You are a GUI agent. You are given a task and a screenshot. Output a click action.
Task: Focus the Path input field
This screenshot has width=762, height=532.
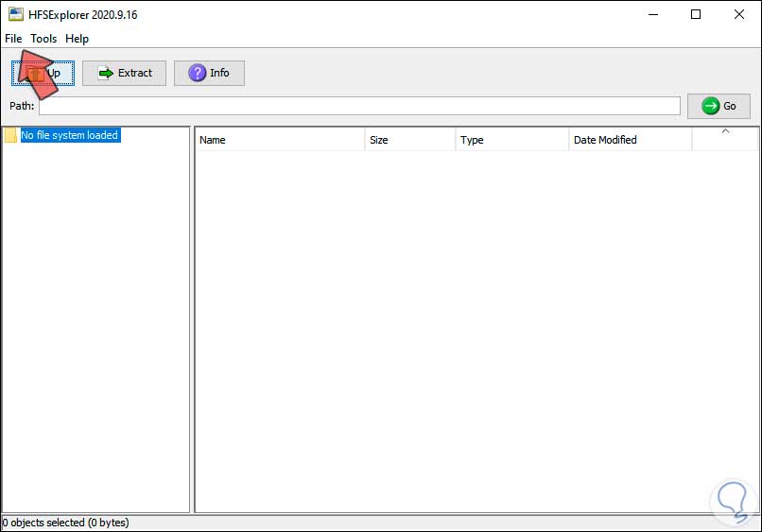(x=359, y=106)
